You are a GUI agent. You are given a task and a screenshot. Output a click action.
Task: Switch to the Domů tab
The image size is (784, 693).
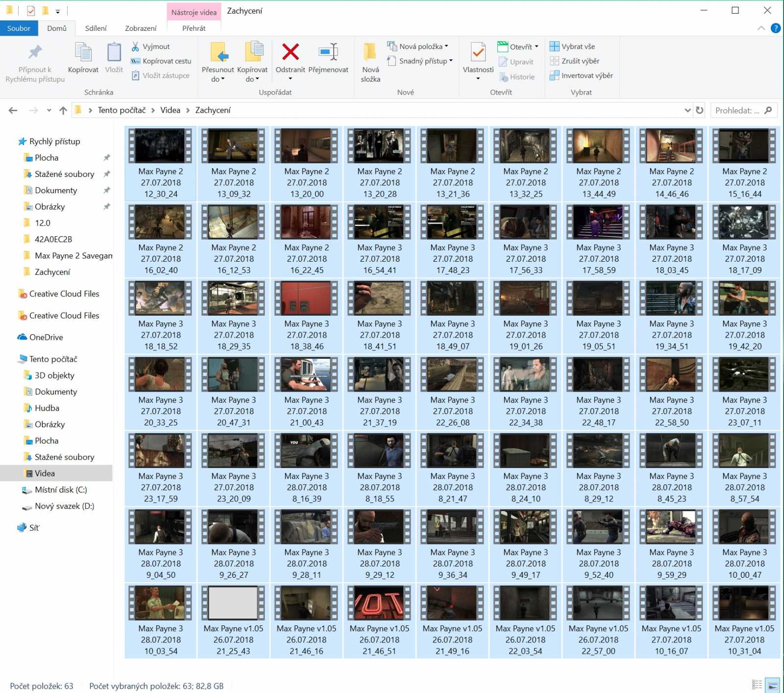click(x=57, y=28)
